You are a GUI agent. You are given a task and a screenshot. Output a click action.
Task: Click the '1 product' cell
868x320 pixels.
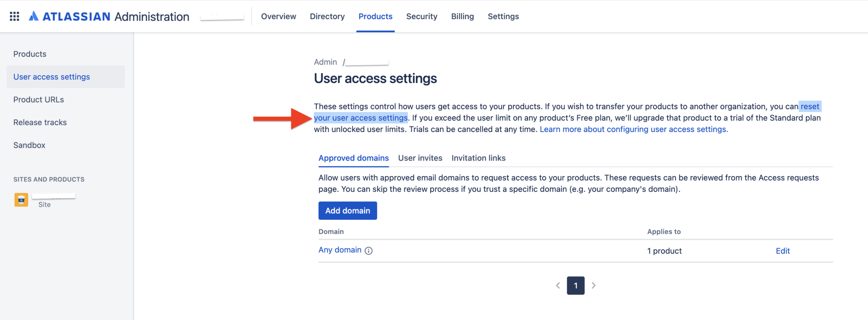click(664, 251)
